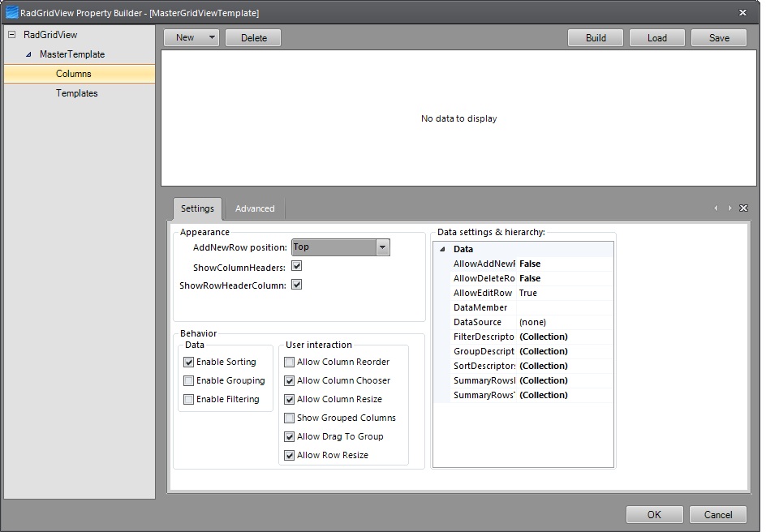Click the DataMember property value field
766x532 pixels.
coord(564,307)
